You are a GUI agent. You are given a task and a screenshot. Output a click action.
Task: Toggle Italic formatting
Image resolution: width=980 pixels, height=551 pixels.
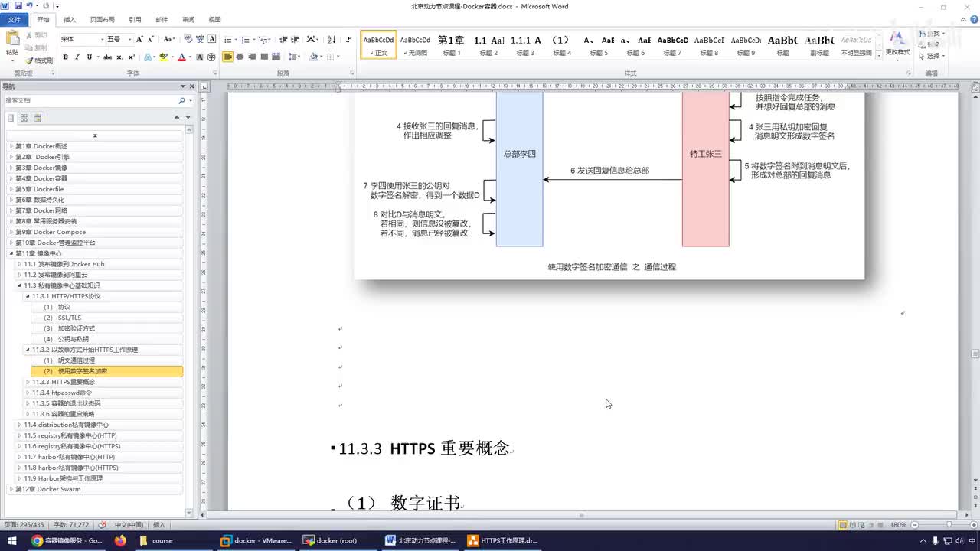77,57
